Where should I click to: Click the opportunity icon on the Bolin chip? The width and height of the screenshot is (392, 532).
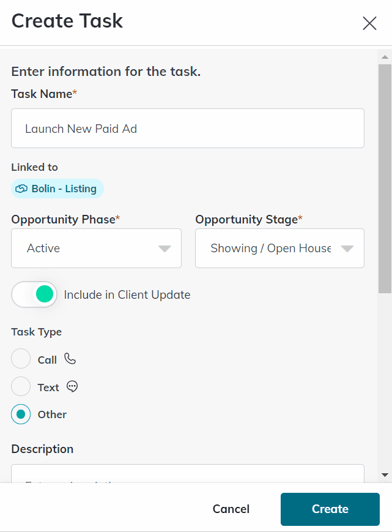21,189
